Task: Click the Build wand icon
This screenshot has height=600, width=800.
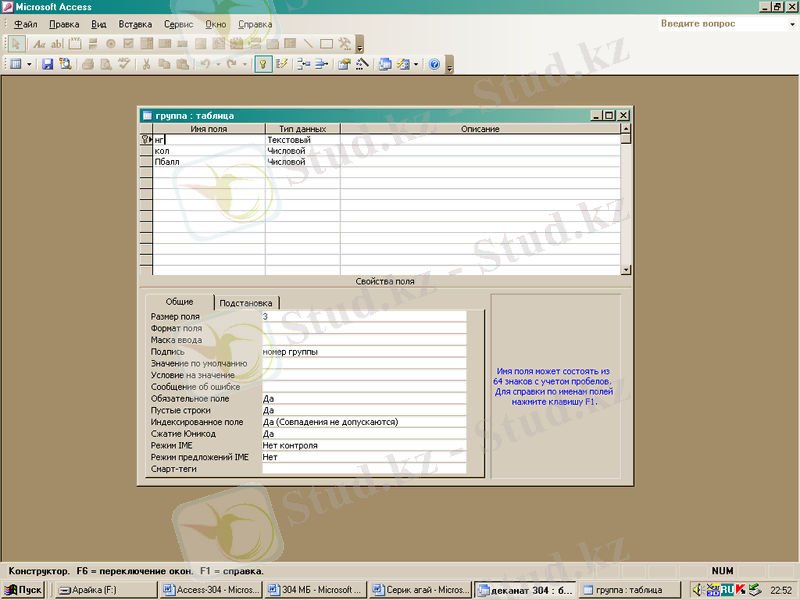Action: coord(361,64)
